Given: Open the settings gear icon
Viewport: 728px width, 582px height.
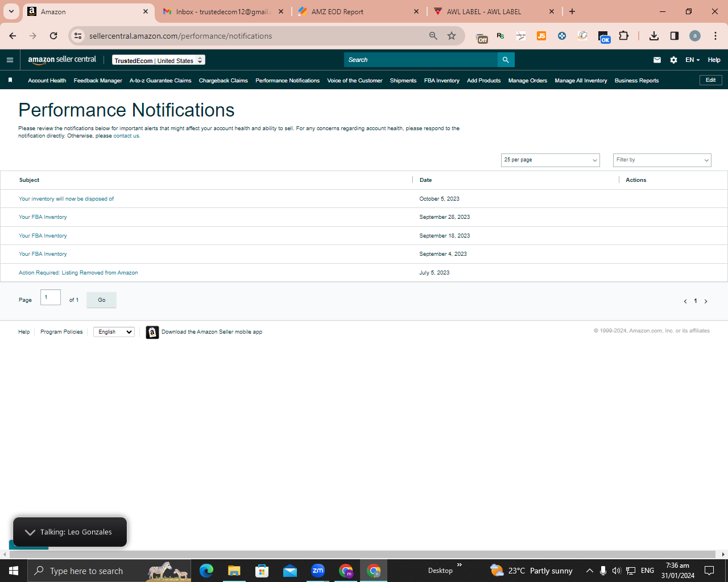Looking at the screenshot, I should tap(673, 60).
